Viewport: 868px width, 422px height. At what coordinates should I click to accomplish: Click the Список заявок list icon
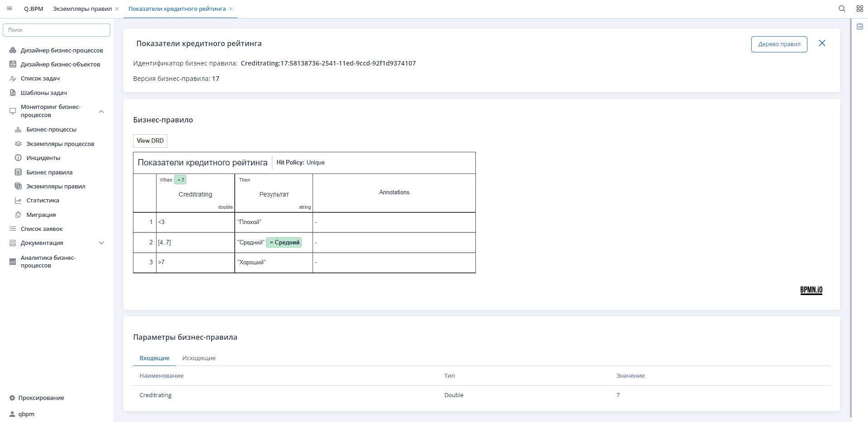[13, 229]
